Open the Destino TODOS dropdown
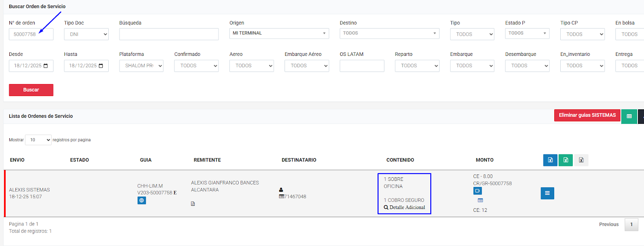This screenshot has height=246, width=644. (389, 33)
